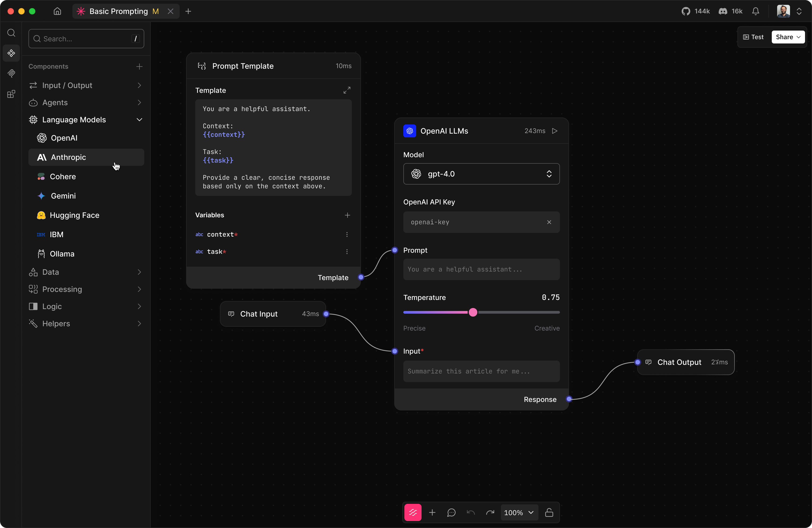Toggle the canvas lock icon
Screen dimensions: 812x528
[x=549, y=512]
